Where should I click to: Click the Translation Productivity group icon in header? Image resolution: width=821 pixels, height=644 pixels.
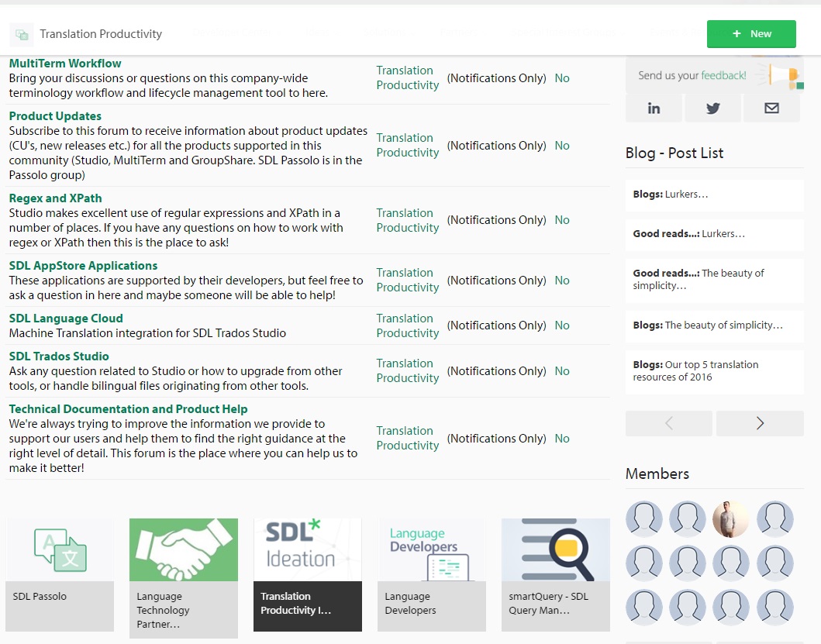point(22,35)
